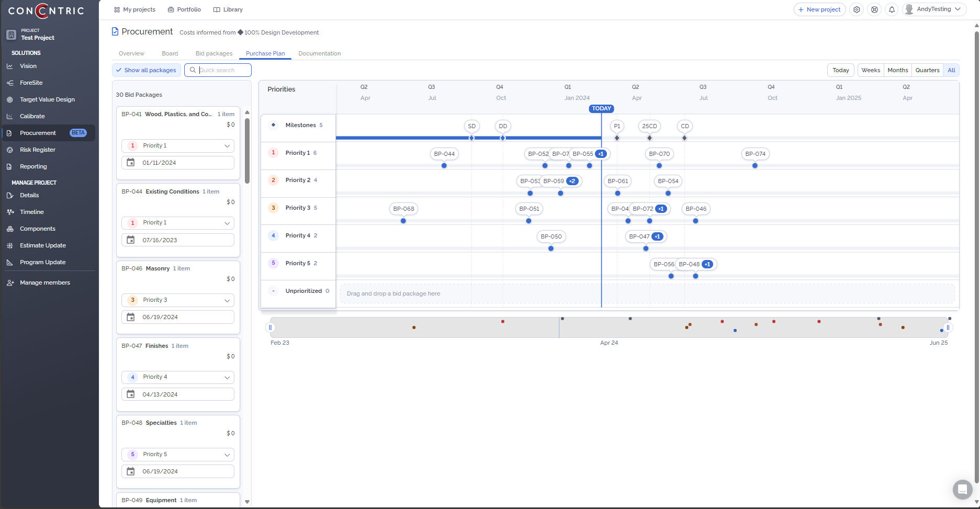The height and width of the screenshot is (509, 980).
Task: Open the AndyTesting user menu
Action: [x=934, y=9]
